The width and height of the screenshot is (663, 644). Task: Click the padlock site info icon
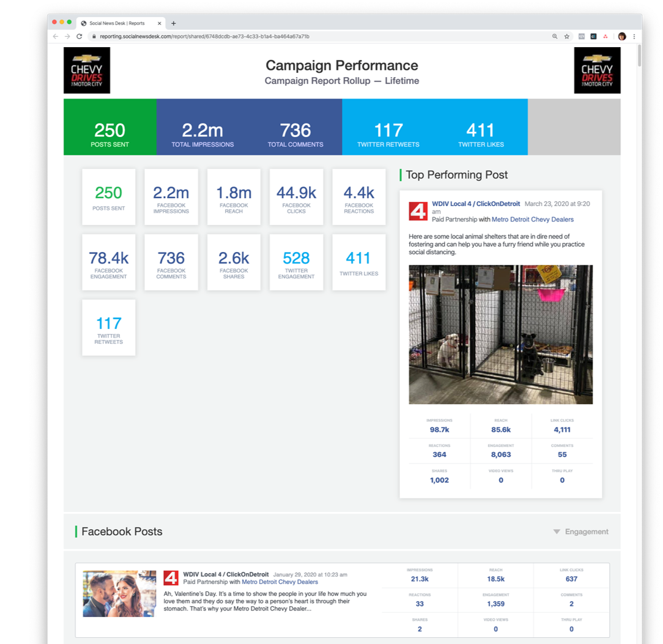94,36
